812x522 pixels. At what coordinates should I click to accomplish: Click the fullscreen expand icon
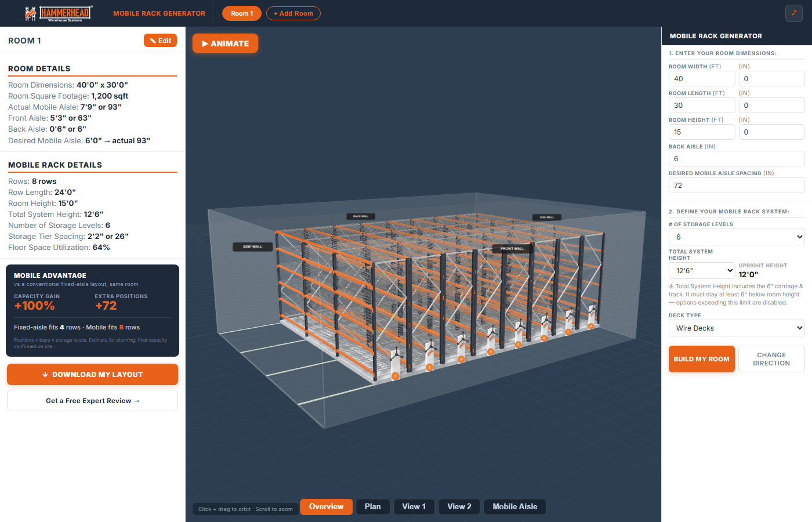click(794, 13)
